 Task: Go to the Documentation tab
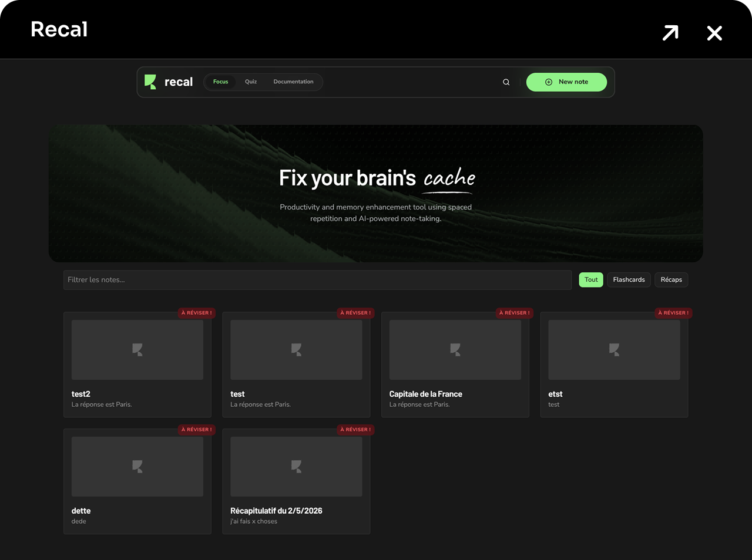coord(293,82)
